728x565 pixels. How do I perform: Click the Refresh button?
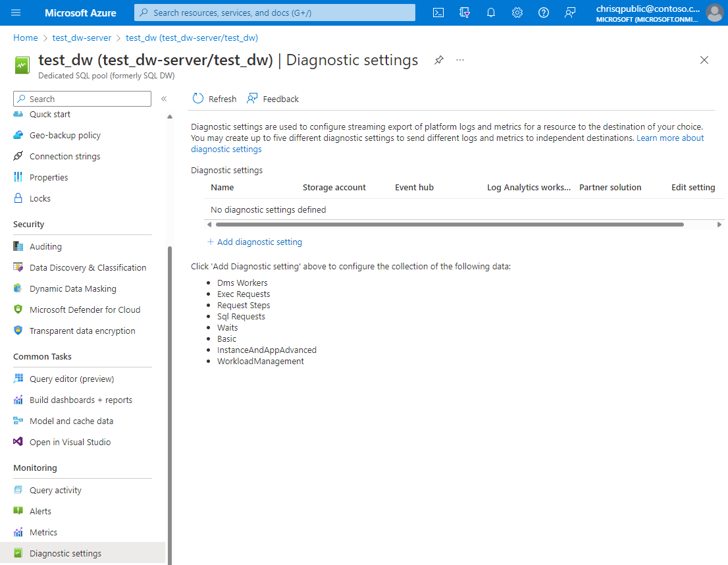coord(214,98)
